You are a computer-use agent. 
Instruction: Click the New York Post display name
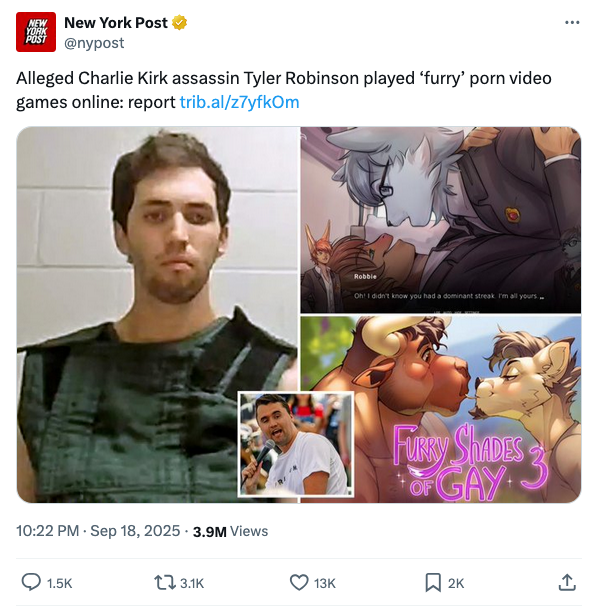[116, 23]
